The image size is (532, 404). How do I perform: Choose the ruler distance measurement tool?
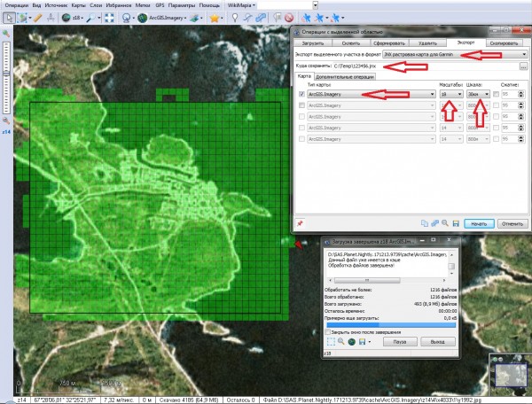37,18
